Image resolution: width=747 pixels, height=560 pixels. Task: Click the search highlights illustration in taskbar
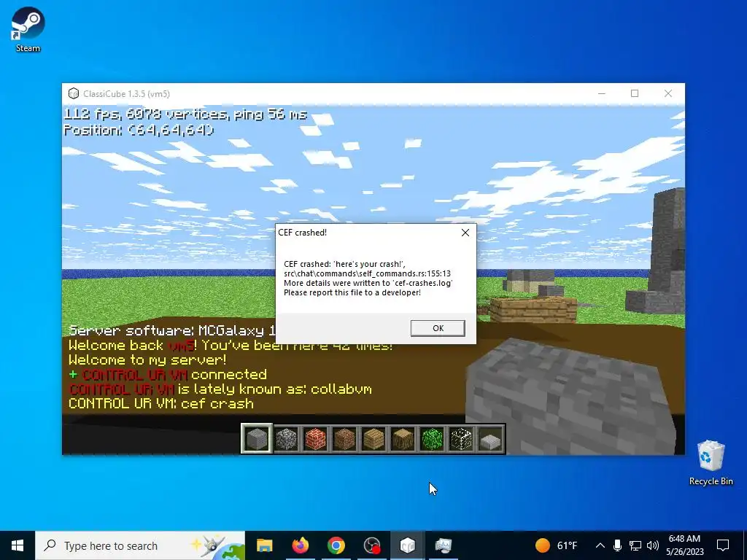217,546
